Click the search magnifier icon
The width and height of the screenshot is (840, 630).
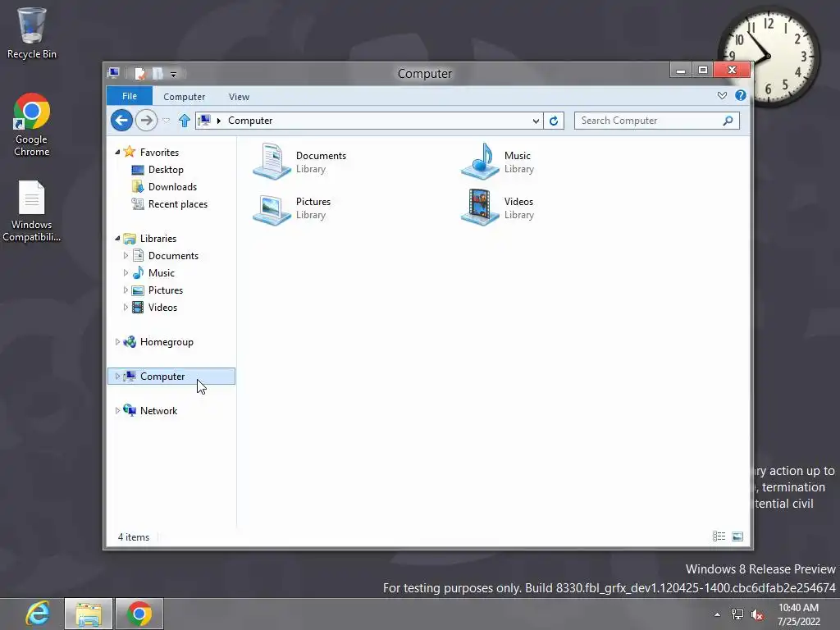[x=728, y=121]
